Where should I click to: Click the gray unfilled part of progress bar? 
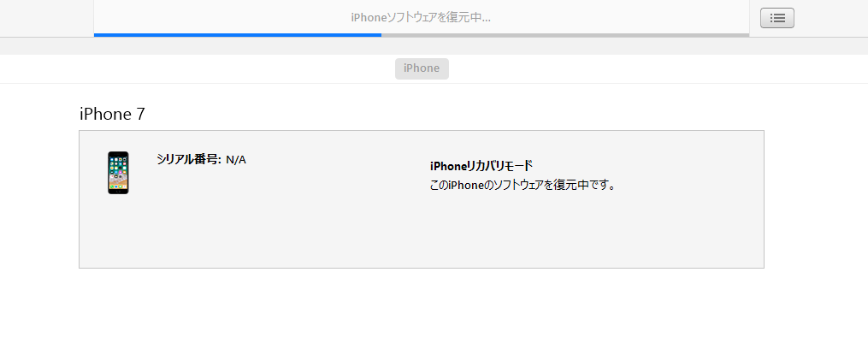coord(565,35)
